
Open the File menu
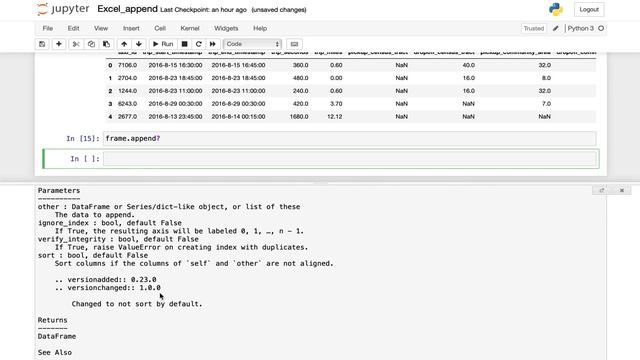(x=48, y=28)
